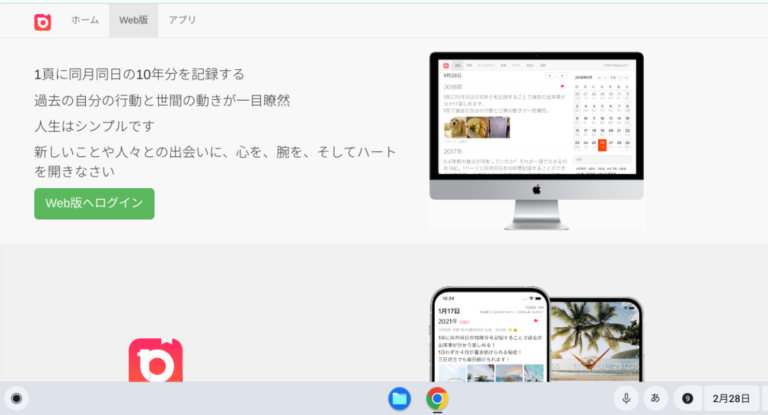Open the あ input method switcher

click(655, 398)
